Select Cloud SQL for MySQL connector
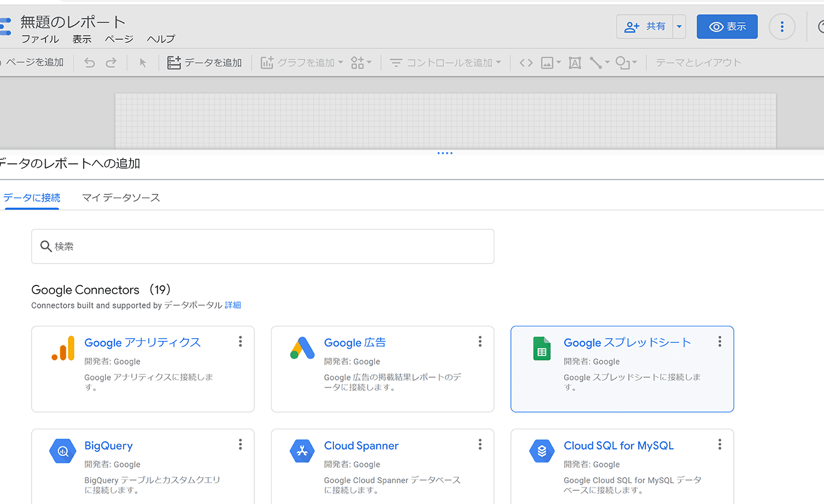This screenshot has height=504, width=824. click(x=622, y=467)
